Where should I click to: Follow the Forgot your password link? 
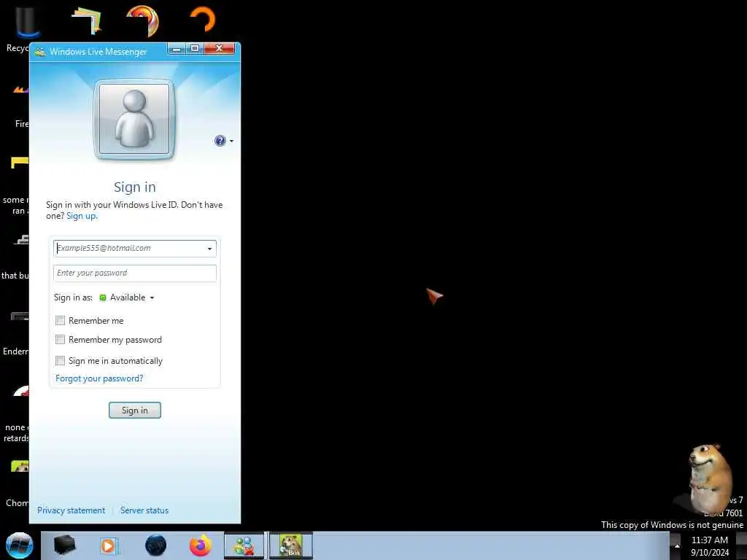click(x=99, y=378)
